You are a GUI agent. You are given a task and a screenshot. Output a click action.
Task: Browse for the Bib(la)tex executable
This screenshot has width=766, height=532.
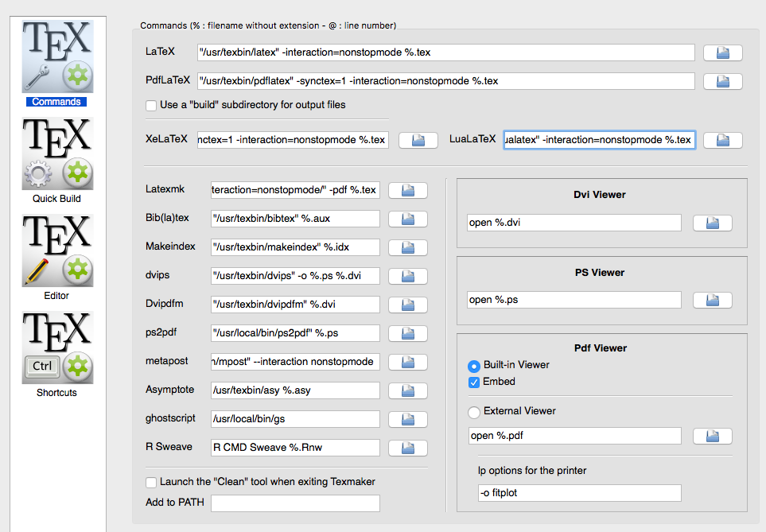(408, 219)
